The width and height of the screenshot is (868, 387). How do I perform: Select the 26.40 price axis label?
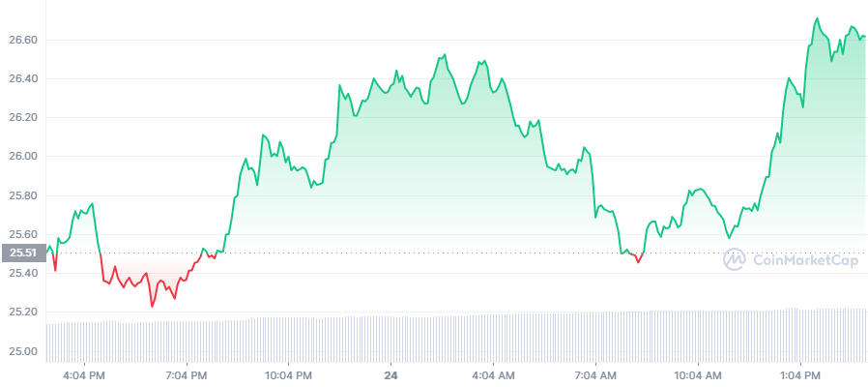(x=21, y=78)
